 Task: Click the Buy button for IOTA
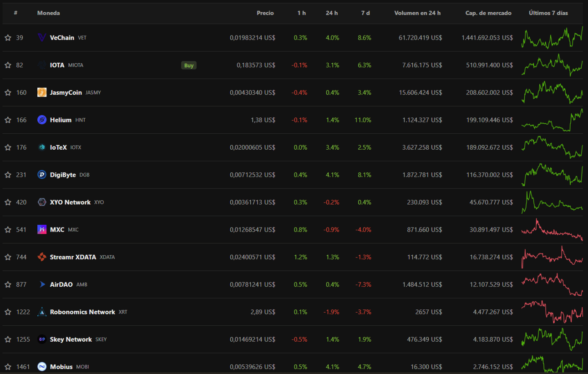[189, 65]
